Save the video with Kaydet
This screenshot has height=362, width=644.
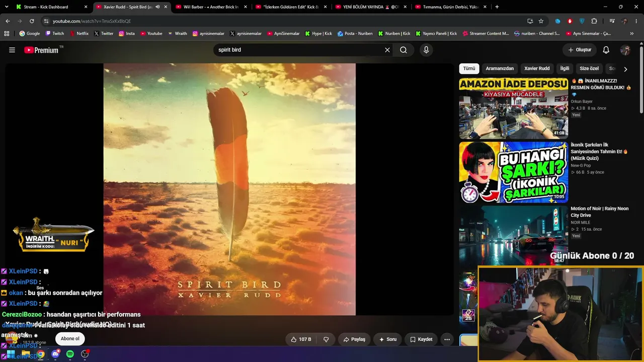click(x=421, y=339)
